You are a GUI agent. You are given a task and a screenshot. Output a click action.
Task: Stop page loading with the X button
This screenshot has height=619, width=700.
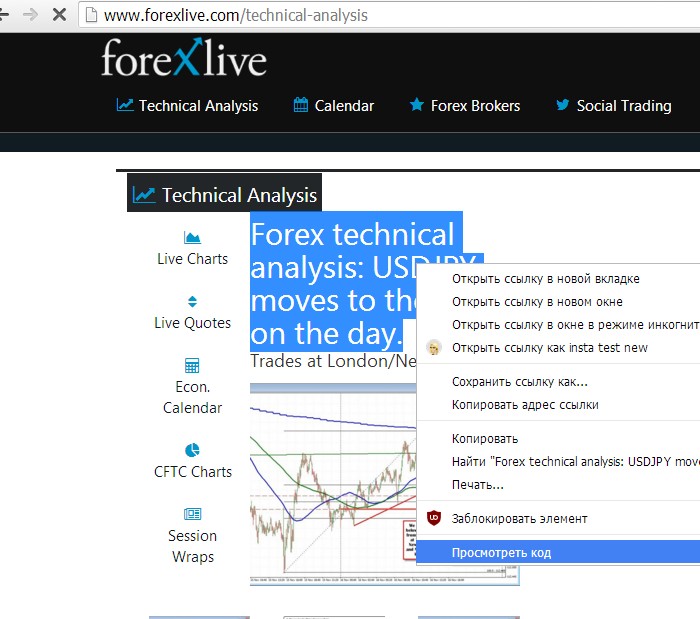point(59,15)
